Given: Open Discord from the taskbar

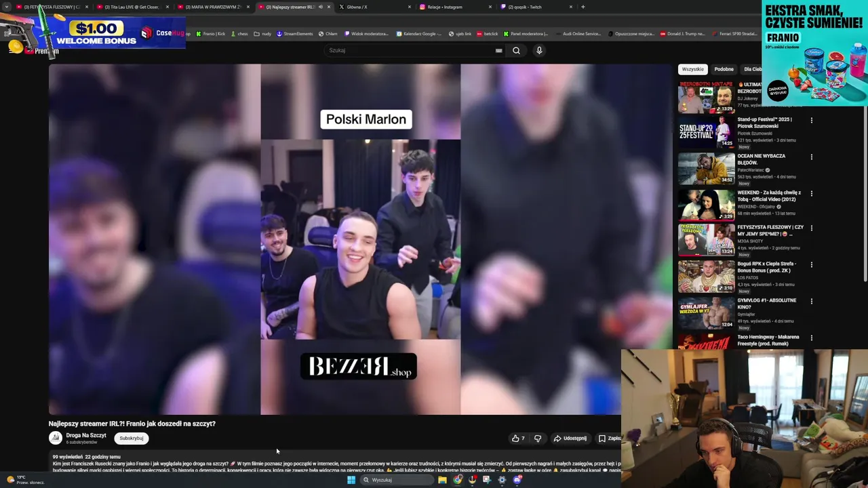Looking at the screenshot, I should click(517, 480).
